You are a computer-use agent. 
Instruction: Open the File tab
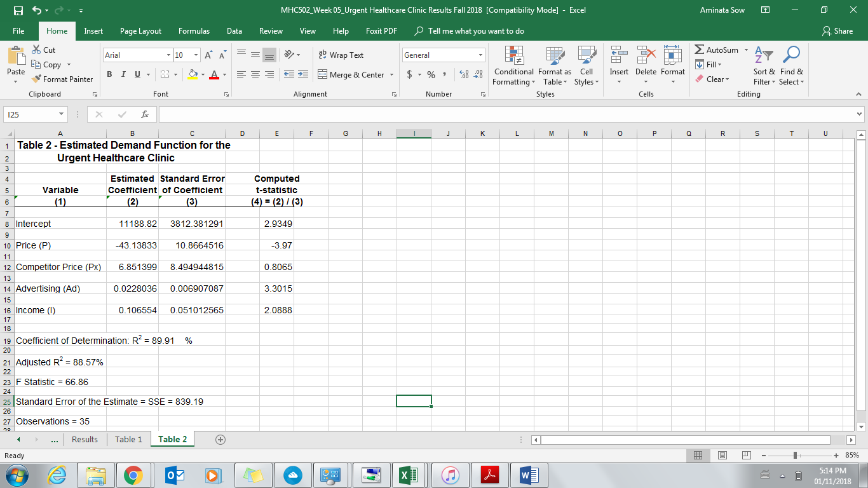point(18,31)
